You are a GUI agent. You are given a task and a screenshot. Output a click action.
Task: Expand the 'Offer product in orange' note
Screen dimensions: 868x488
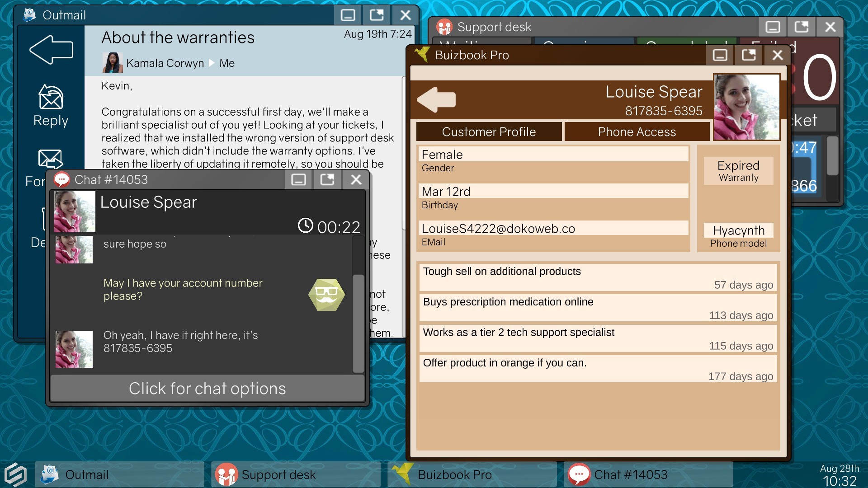(598, 368)
